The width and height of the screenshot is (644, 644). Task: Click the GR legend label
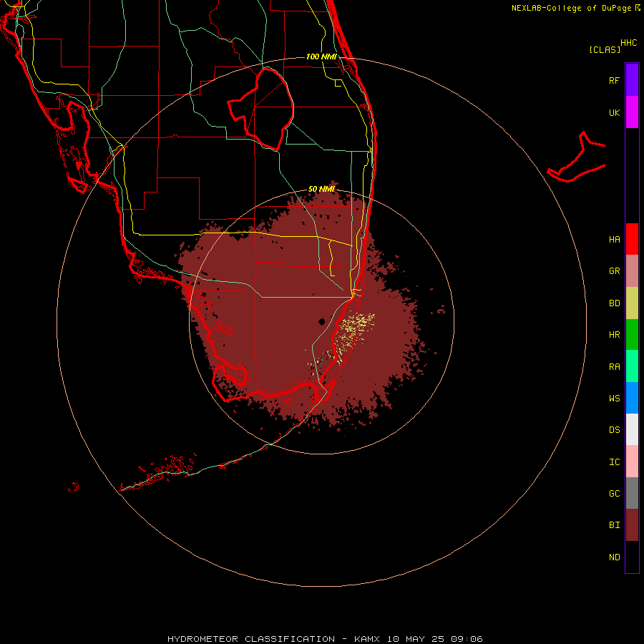click(x=614, y=271)
